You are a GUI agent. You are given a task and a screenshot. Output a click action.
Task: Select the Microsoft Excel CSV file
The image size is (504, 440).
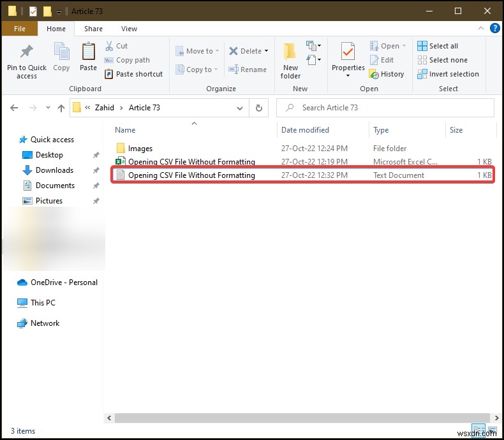coord(302,161)
